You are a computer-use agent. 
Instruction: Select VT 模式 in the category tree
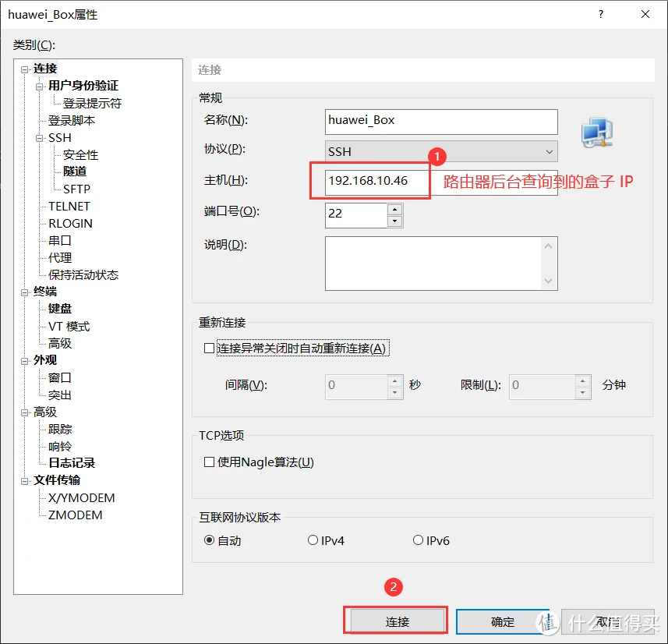click(x=69, y=327)
